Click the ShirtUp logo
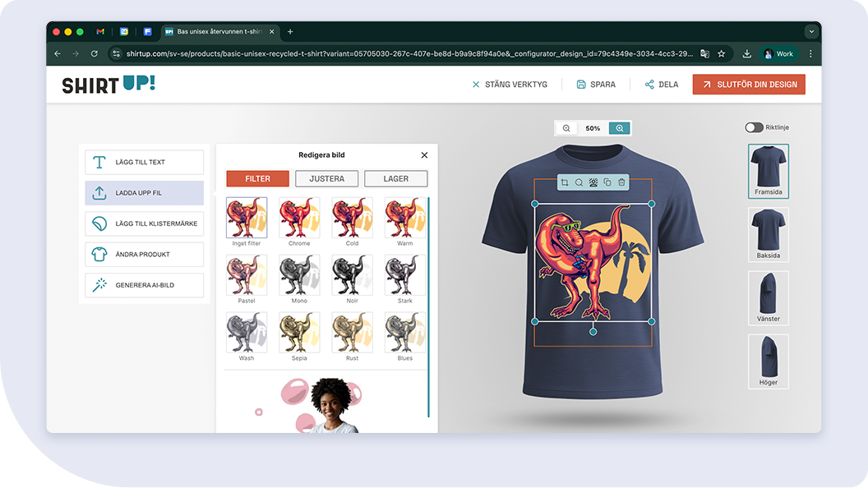 coord(108,85)
